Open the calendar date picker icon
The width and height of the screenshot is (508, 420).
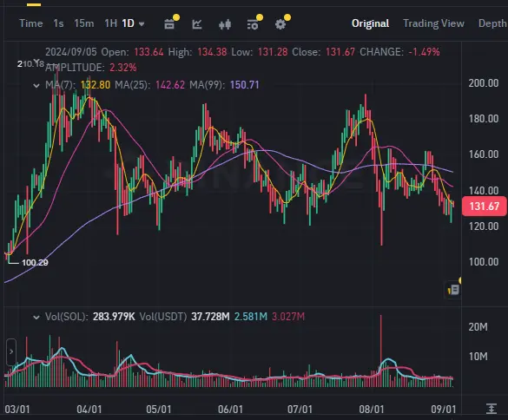[169, 24]
